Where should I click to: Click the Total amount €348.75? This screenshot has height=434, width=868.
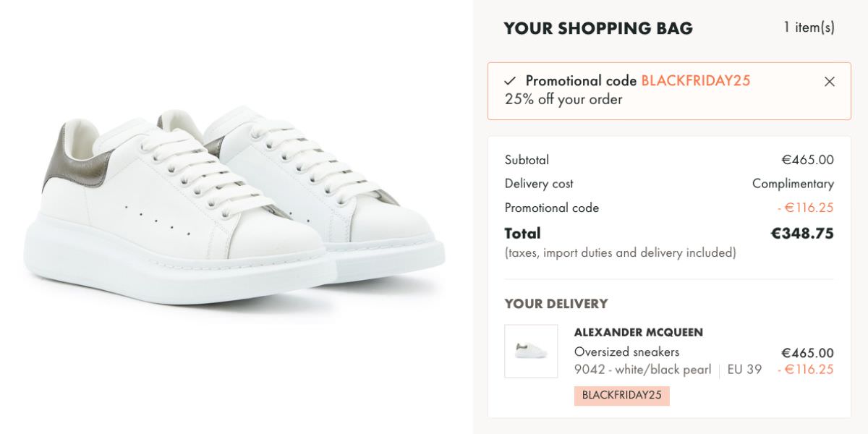[x=802, y=234]
